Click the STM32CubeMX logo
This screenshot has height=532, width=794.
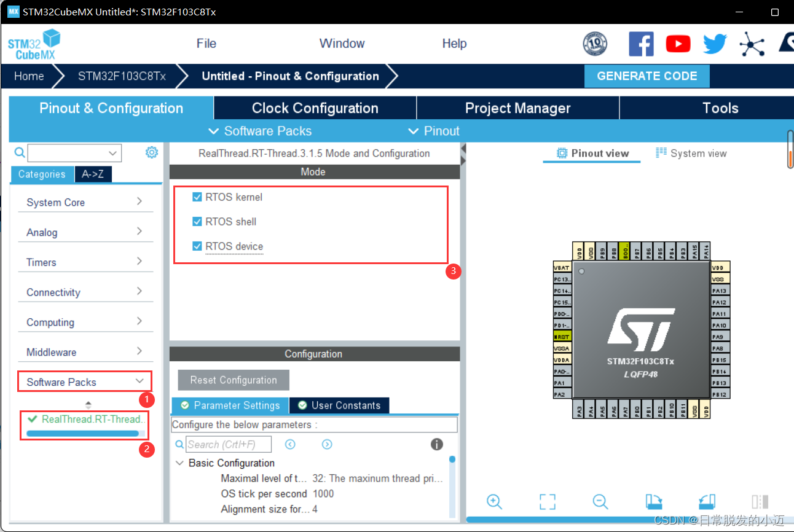coord(34,44)
